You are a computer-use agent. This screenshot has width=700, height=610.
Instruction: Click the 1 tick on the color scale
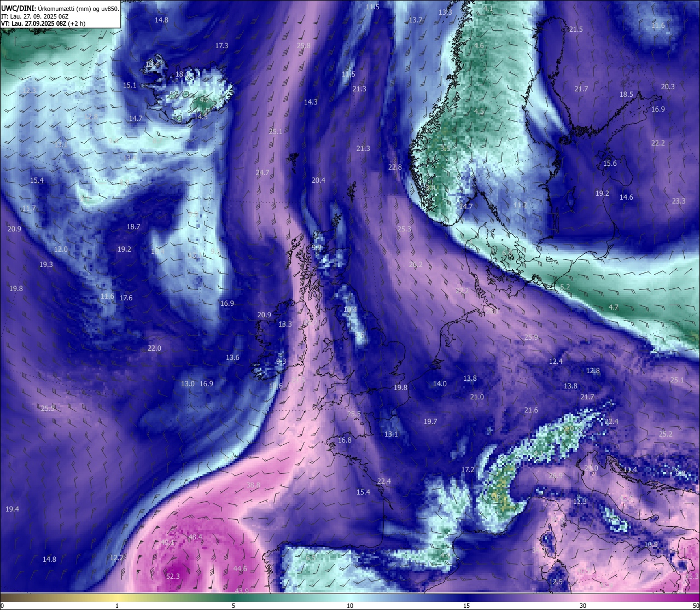coord(117,606)
